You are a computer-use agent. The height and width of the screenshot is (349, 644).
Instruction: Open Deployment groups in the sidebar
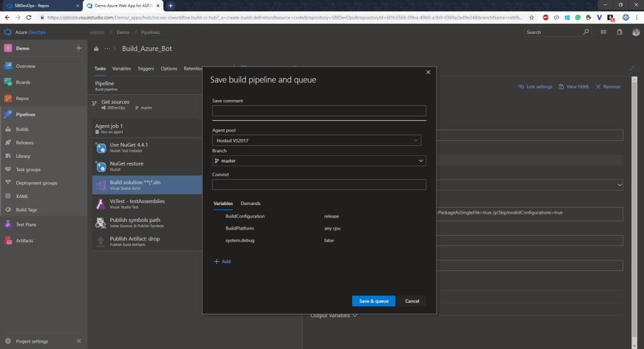point(36,183)
